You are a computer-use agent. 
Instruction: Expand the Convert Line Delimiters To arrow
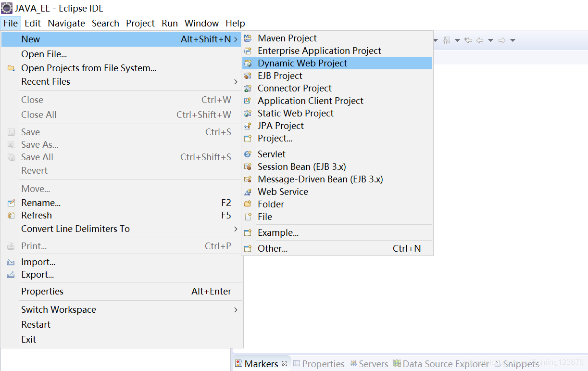pyautogui.click(x=236, y=229)
